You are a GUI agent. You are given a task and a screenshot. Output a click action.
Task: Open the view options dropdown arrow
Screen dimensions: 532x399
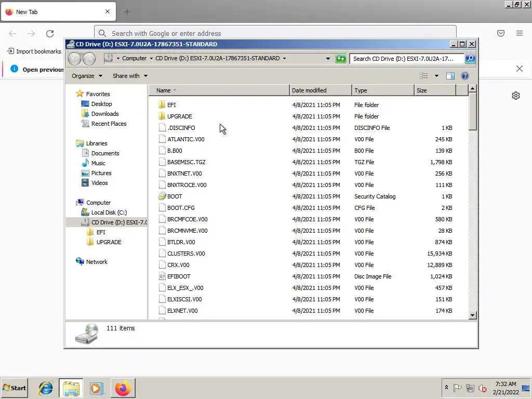(x=436, y=76)
